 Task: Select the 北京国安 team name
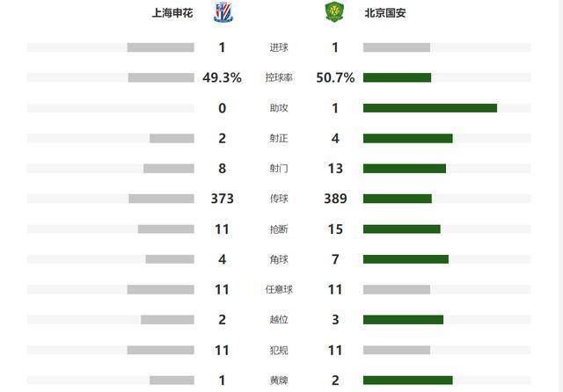pyautogui.click(x=385, y=14)
